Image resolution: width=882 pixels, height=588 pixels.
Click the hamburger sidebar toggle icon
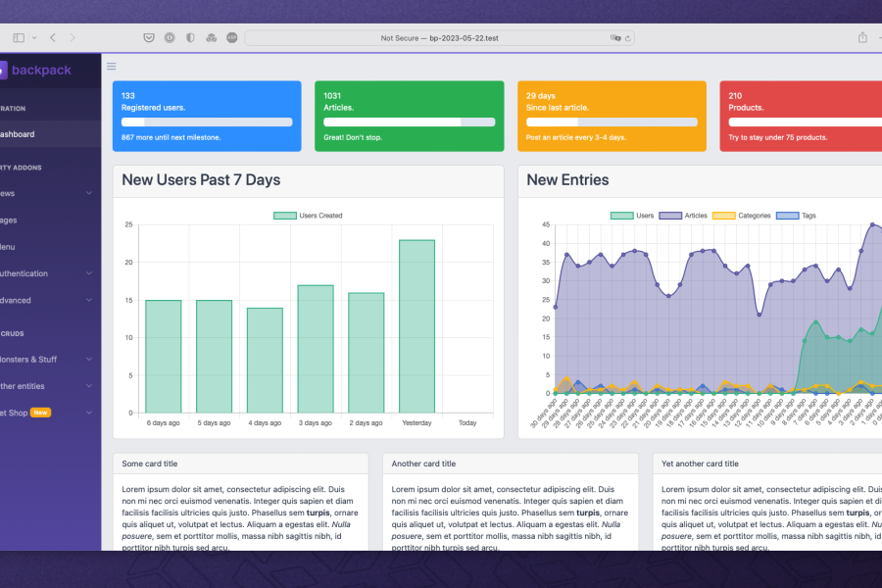coord(112,67)
